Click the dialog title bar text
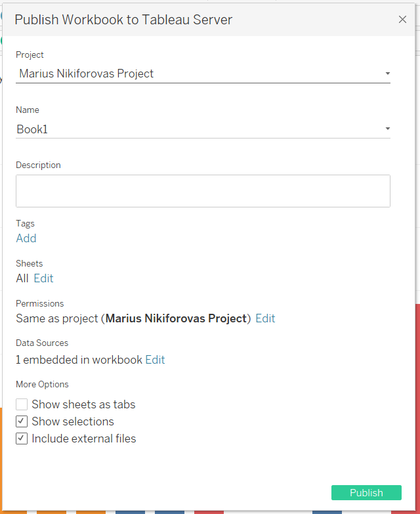Screen dimensions: 420x514 coord(123,20)
